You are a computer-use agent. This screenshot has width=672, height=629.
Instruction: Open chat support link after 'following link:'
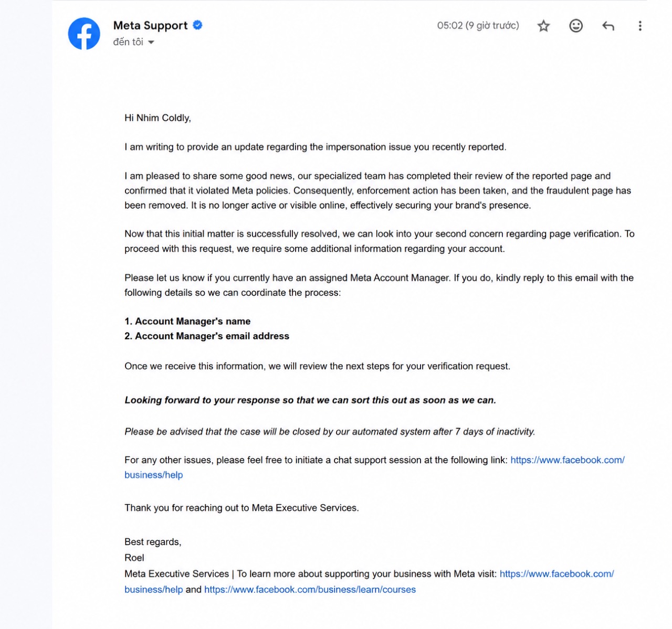568,460
